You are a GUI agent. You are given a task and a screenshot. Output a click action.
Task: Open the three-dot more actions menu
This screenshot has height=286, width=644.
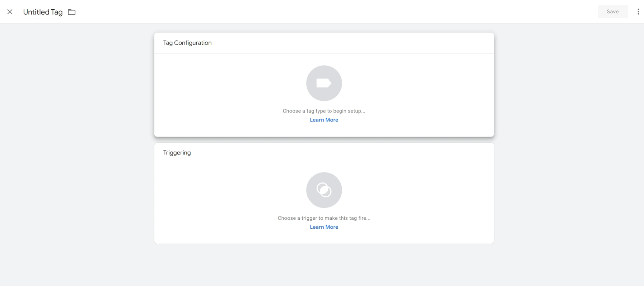pos(638,12)
